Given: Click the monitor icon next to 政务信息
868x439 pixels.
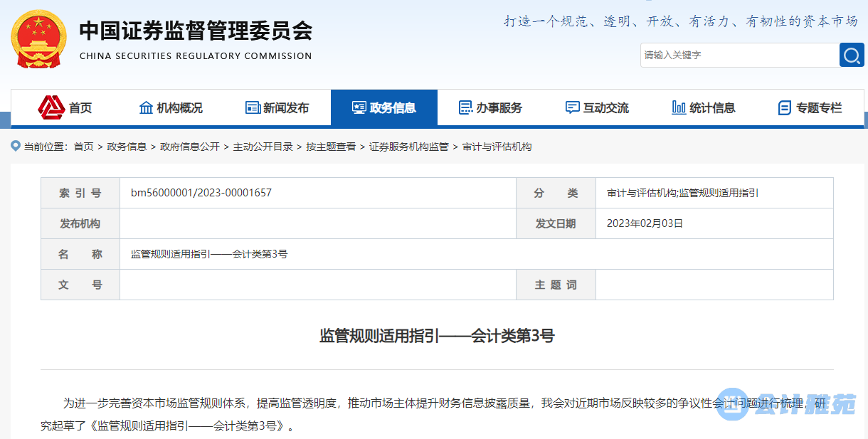Looking at the screenshot, I should [359, 107].
